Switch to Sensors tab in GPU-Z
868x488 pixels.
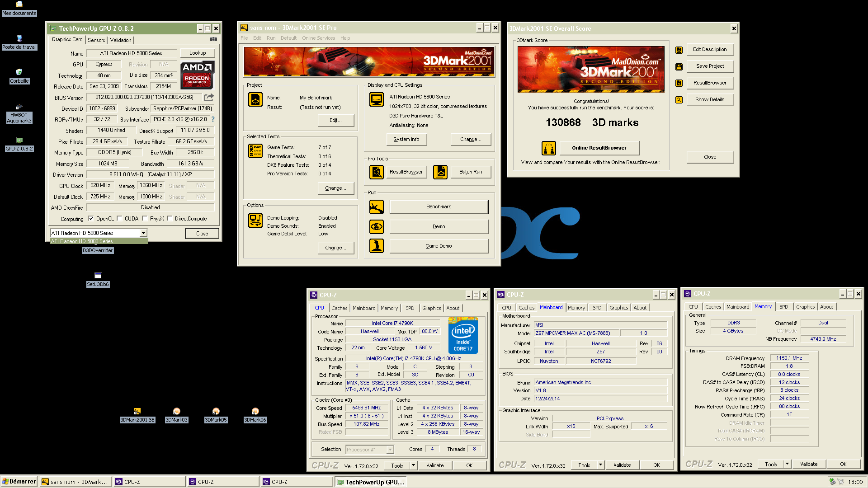click(96, 40)
